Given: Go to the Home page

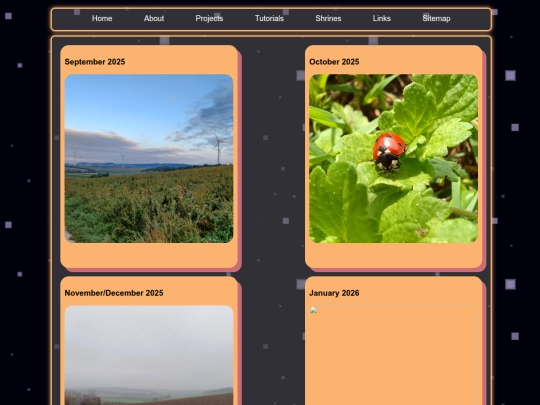Looking at the screenshot, I should point(102,19).
